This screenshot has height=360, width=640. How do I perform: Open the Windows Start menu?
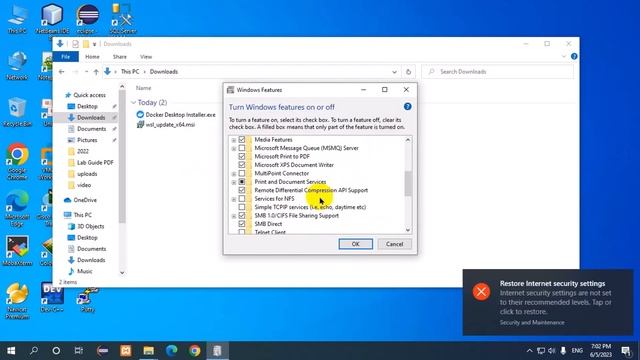point(11,351)
